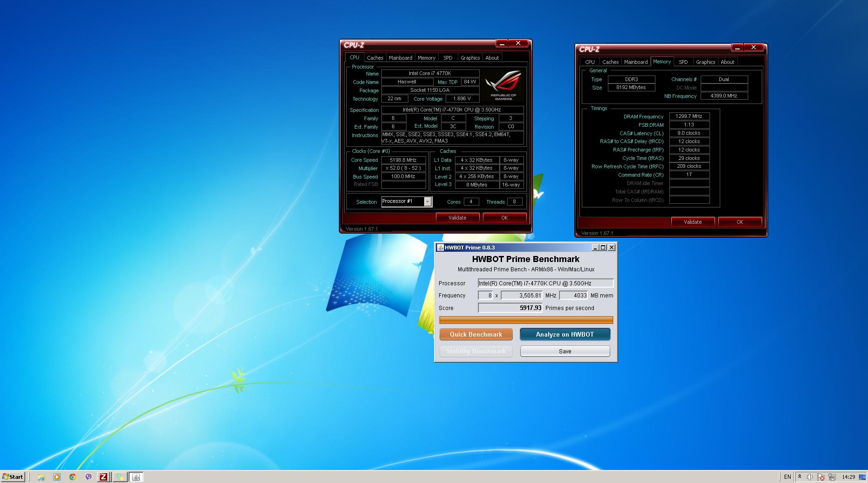The width and height of the screenshot is (868, 483).
Task: Switch to the red Z CPU-Z taskbar button
Action: tap(103, 477)
